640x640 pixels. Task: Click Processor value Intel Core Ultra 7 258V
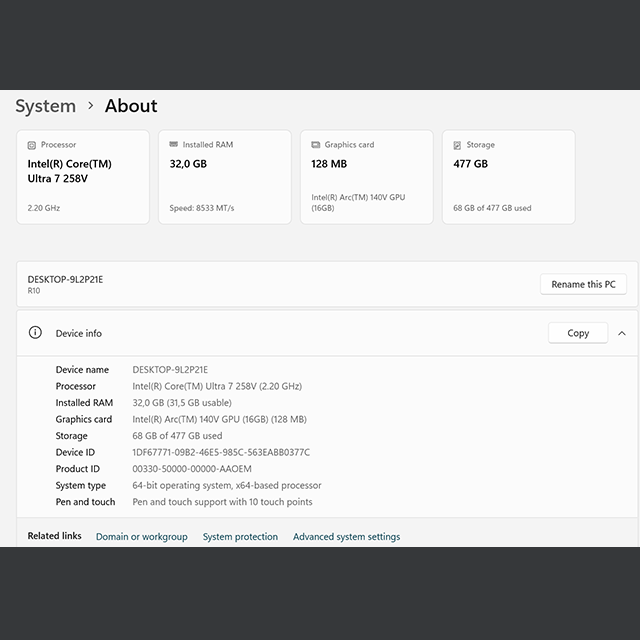tap(217, 386)
